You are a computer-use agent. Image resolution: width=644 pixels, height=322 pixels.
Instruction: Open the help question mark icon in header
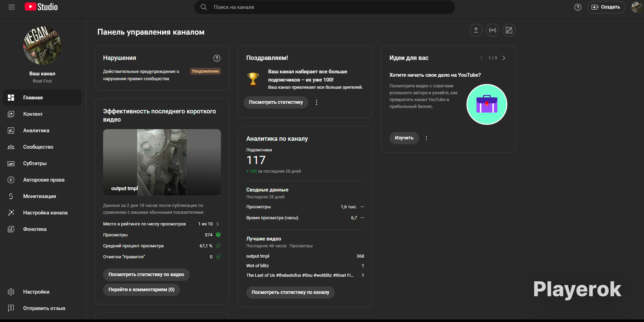pos(578,7)
